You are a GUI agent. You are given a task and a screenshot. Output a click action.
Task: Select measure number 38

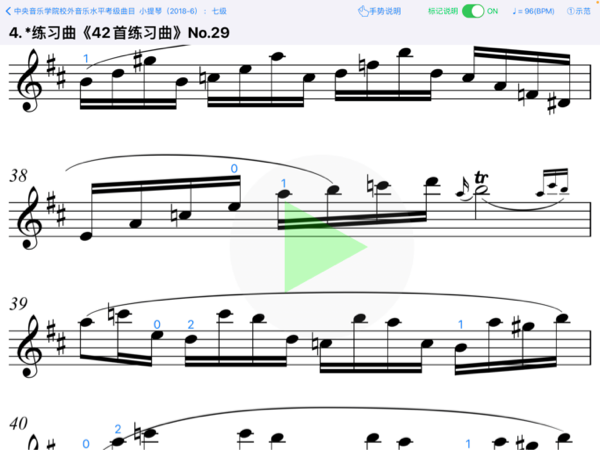click(18, 176)
